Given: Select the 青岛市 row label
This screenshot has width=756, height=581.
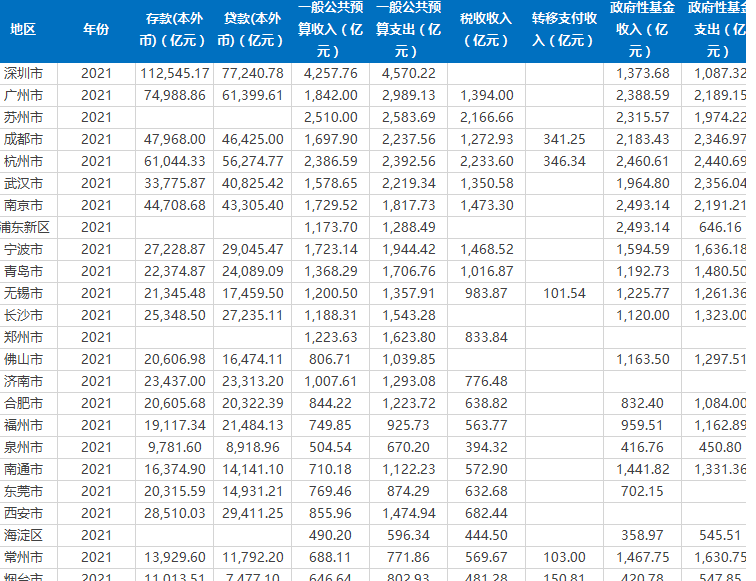Looking at the screenshot, I should point(23,271).
